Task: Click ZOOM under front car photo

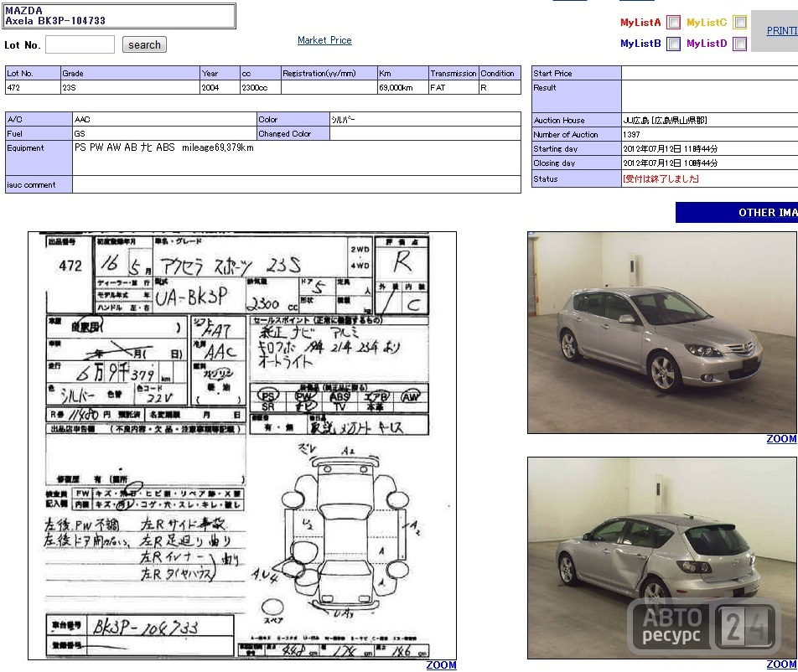Action: coord(781,439)
